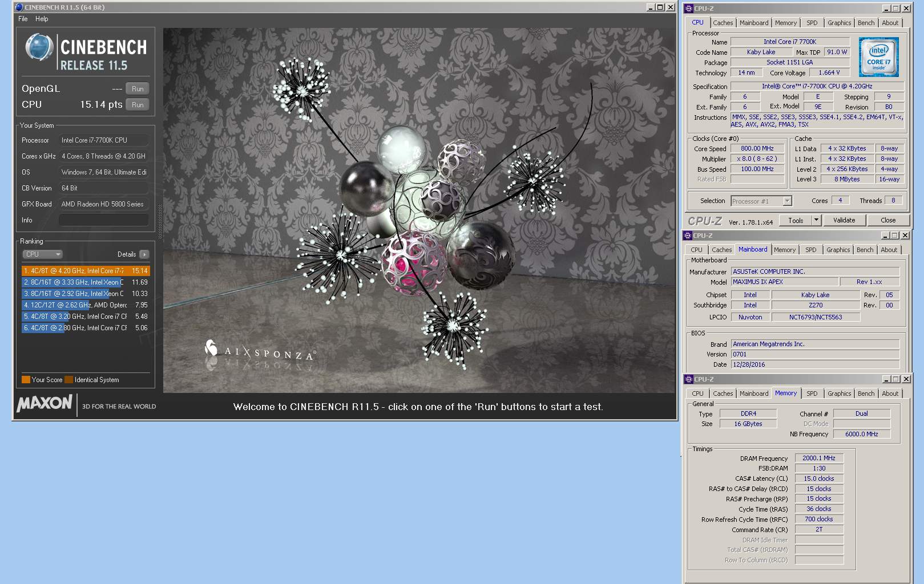Click the Cinebench title bar app icon
The image size is (924, 584).
pos(19,7)
